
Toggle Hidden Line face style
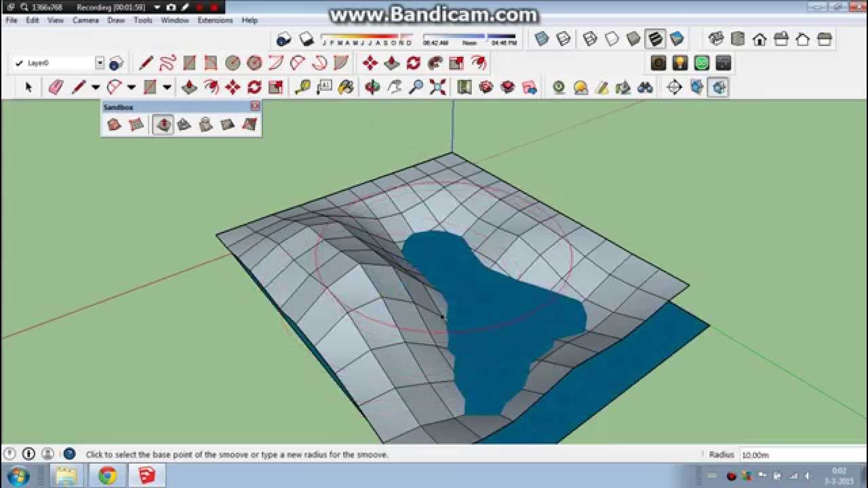click(x=612, y=39)
